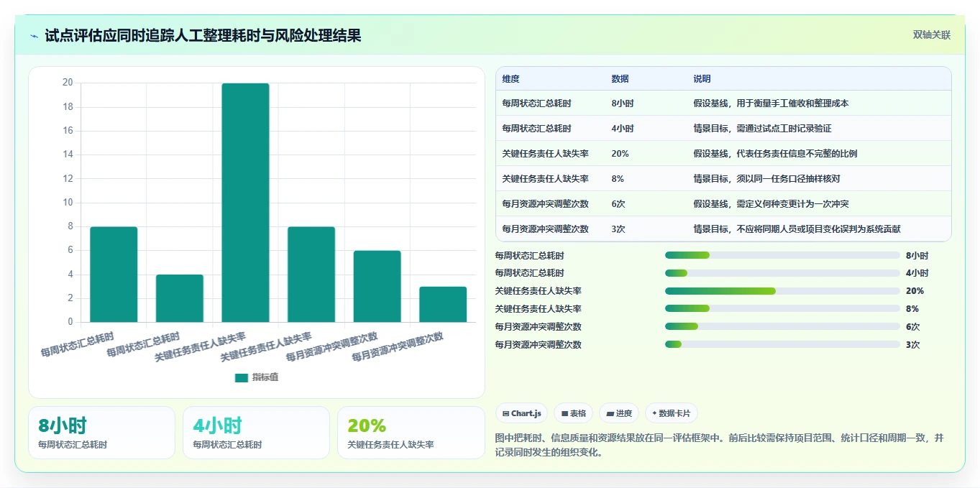Open the 20% 关键任务责任人缺失率 data card

[411, 433]
